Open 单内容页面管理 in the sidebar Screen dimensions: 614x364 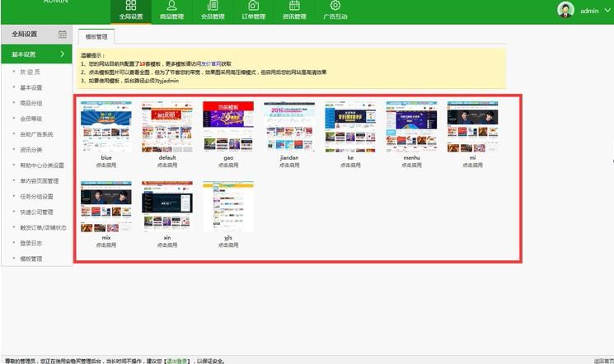click(40, 181)
